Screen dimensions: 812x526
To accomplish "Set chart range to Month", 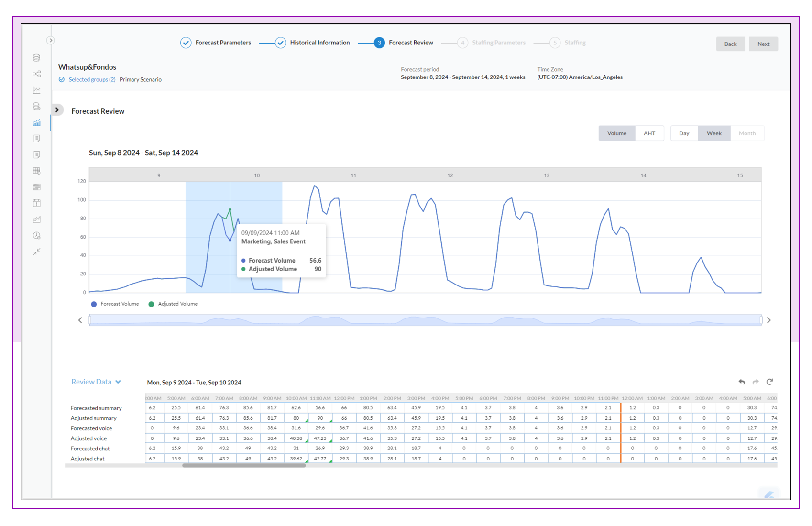I will click(747, 133).
